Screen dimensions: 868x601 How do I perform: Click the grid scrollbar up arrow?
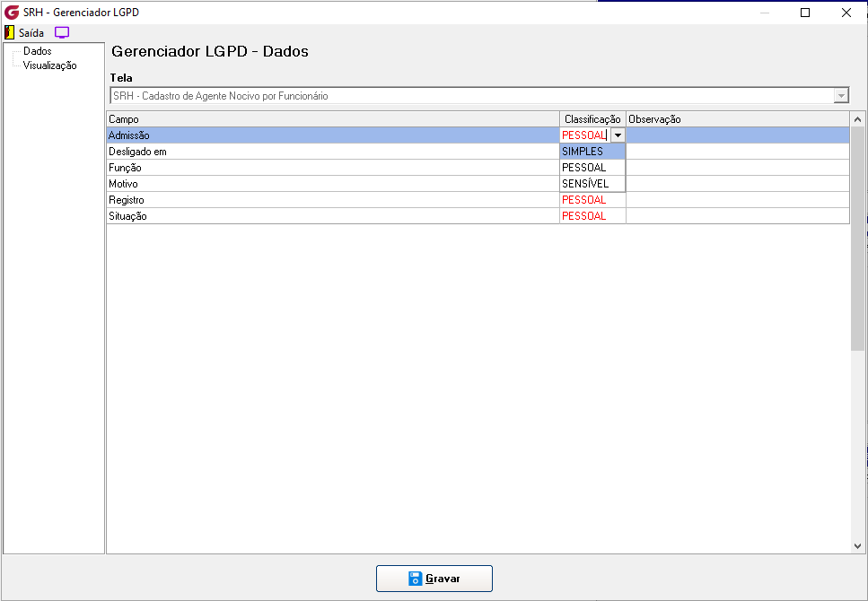coord(857,119)
